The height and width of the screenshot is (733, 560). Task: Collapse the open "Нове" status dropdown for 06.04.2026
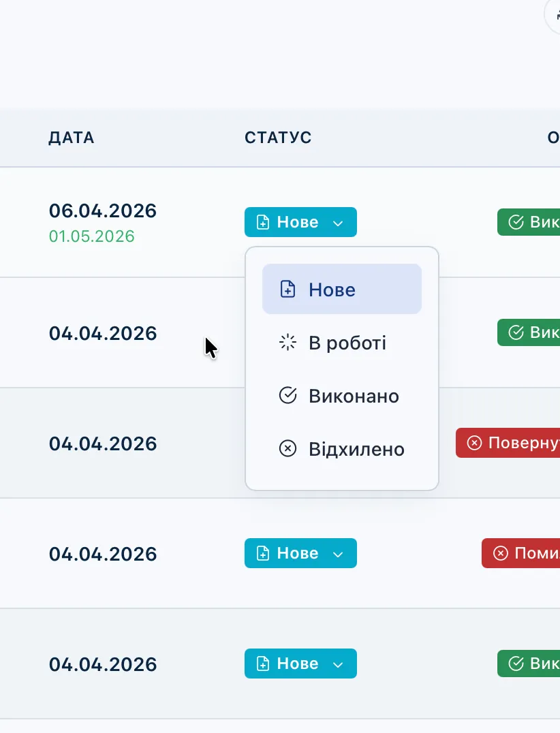pyautogui.click(x=300, y=222)
